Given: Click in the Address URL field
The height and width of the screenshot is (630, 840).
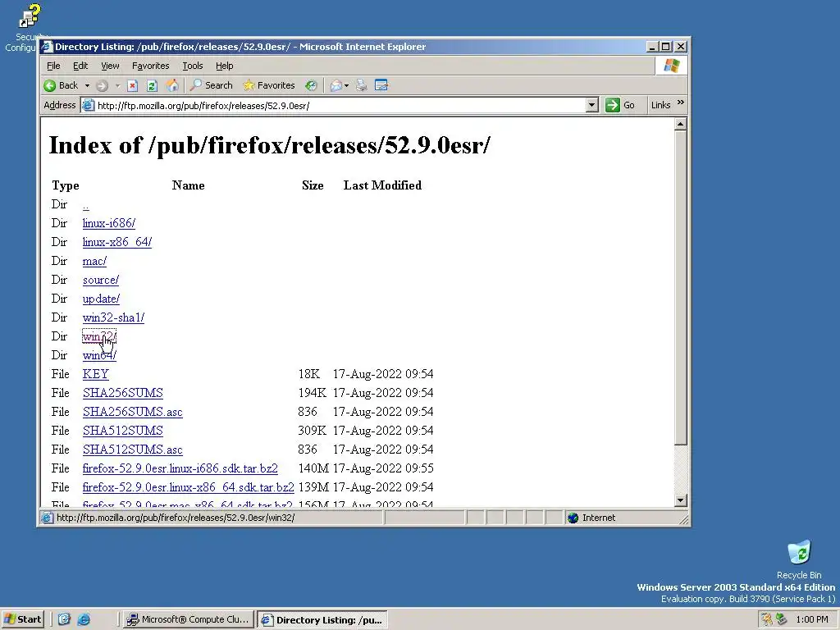Looking at the screenshot, I should (x=340, y=106).
